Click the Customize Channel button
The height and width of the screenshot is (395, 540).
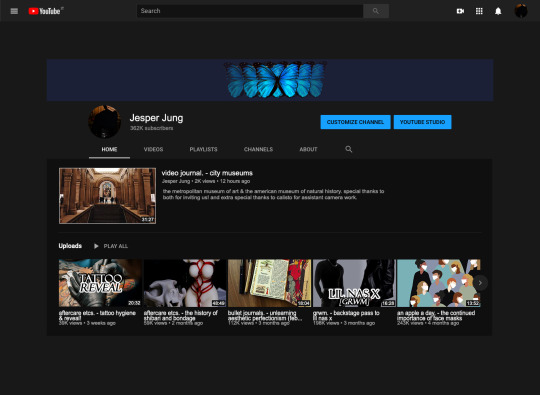(355, 122)
